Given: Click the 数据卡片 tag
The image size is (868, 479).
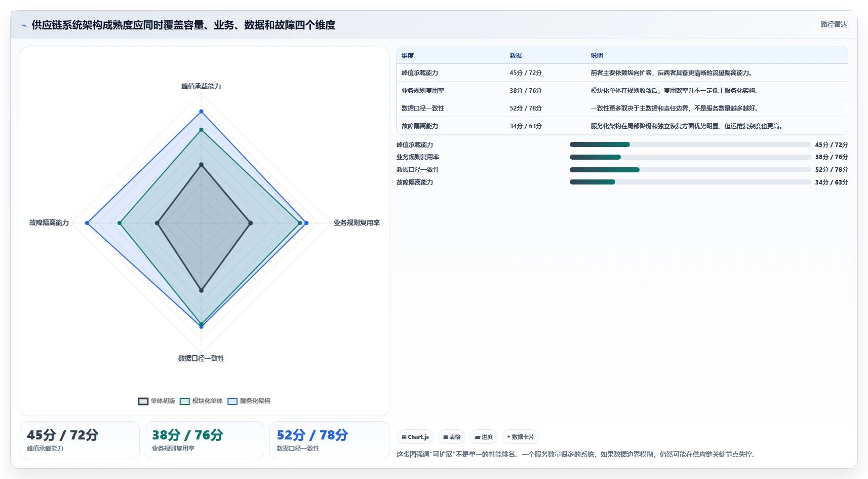Looking at the screenshot, I should pos(521,437).
